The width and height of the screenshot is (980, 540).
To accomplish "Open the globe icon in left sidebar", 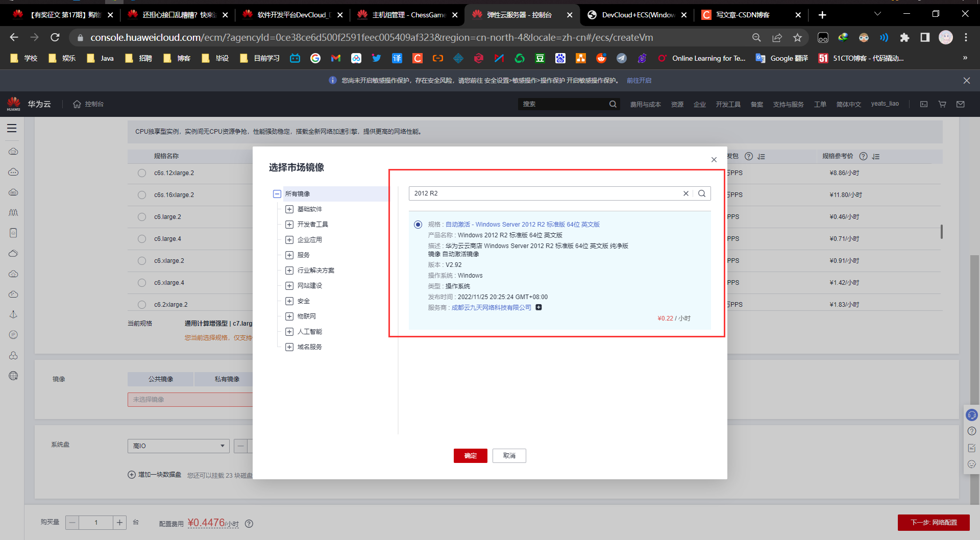I will (13, 376).
